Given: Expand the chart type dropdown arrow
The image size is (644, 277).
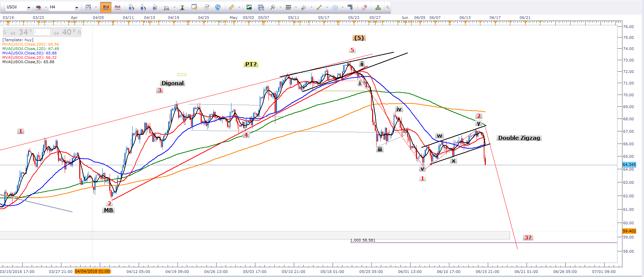Looking at the screenshot, I should pos(96,7).
